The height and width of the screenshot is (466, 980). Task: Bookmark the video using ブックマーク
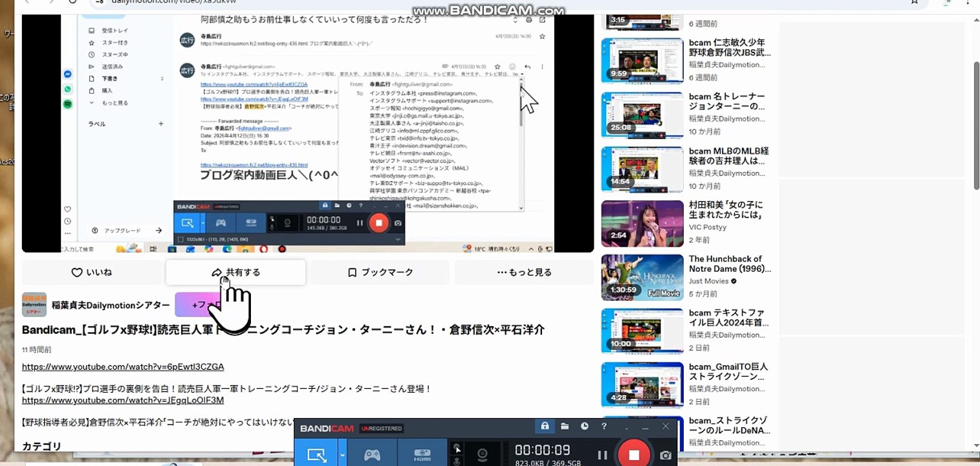coord(380,272)
